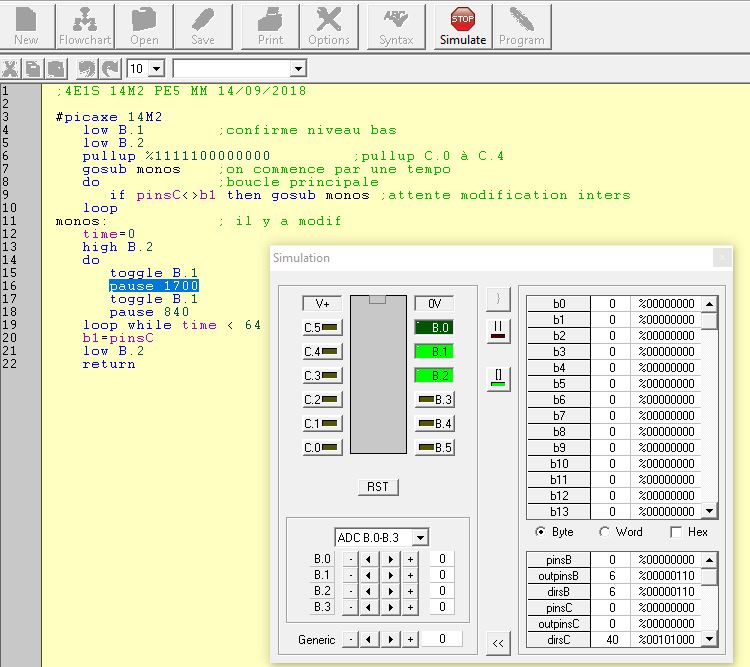Select the Byte radio button

(541, 532)
